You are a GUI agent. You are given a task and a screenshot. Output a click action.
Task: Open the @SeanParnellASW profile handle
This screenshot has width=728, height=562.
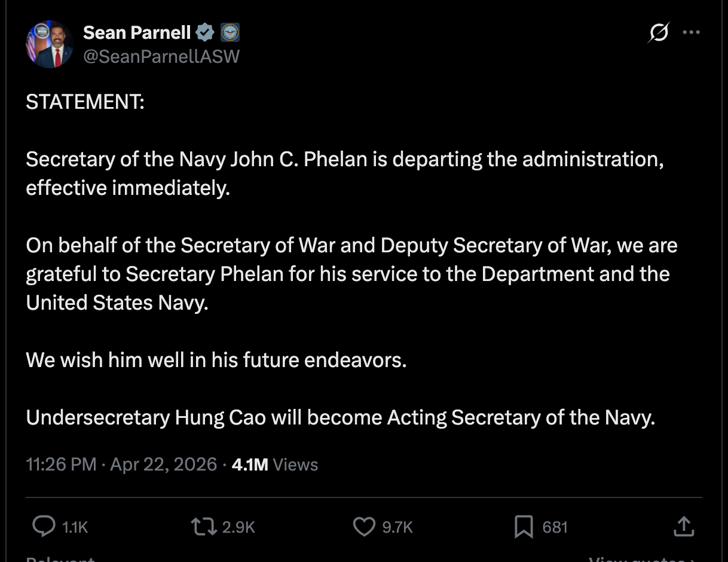coord(161,56)
